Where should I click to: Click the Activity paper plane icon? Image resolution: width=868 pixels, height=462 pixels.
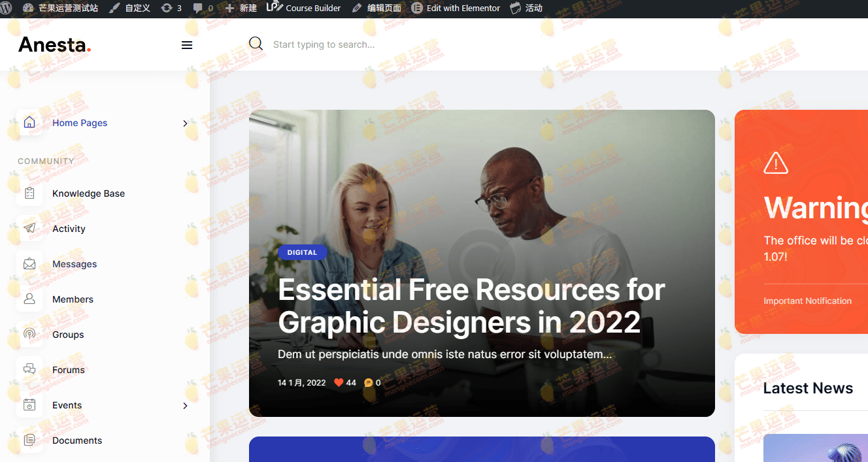point(29,229)
